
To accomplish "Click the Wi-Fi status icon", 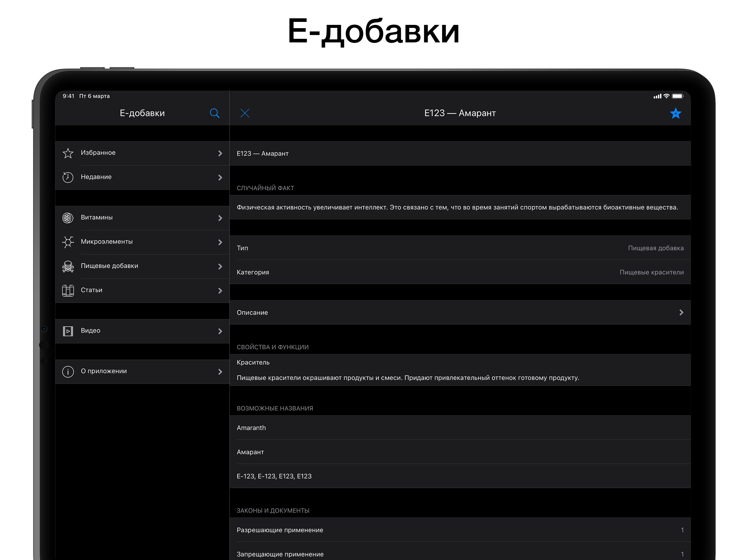I will coord(666,96).
